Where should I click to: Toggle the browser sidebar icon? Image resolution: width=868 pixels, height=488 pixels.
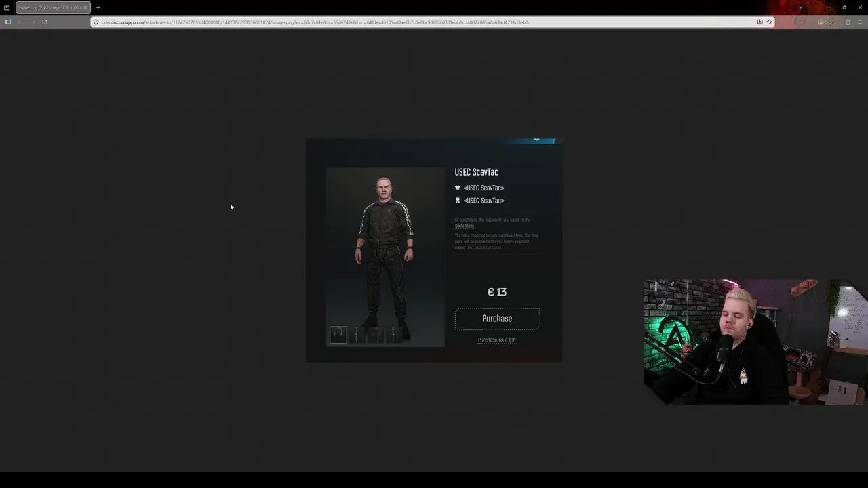coord(8,22)
